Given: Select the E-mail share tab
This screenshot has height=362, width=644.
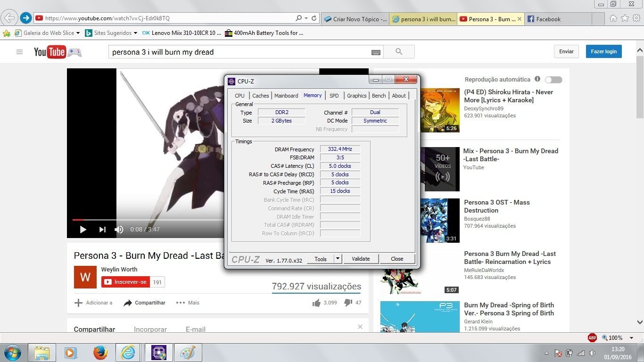Looking at the screenshot, I should pos(196,329).
